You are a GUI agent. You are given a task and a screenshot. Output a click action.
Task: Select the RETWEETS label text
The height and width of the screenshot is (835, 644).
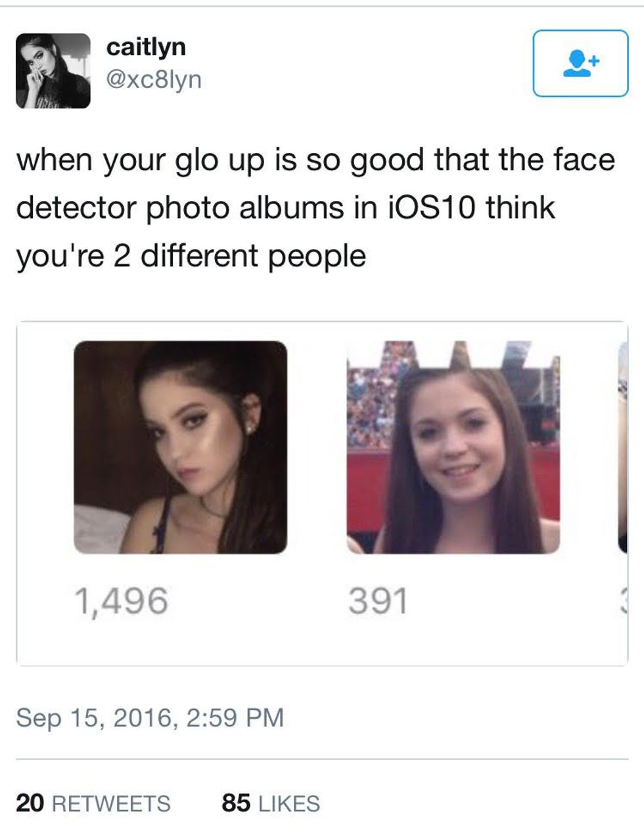tap(110, 803)
